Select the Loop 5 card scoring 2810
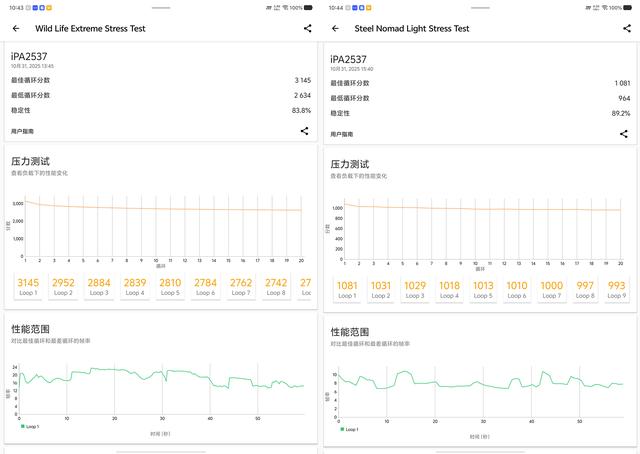Viewport: 640px width, 454px height. (170, 287)
